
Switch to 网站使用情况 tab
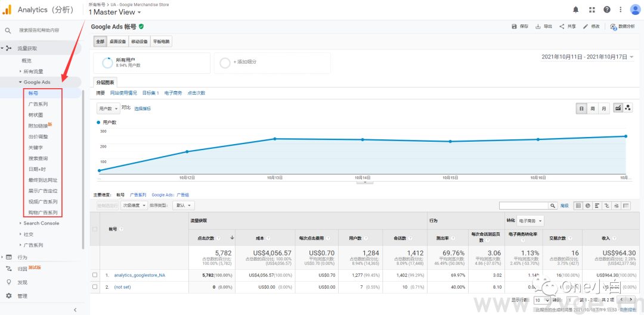[123, 93]
